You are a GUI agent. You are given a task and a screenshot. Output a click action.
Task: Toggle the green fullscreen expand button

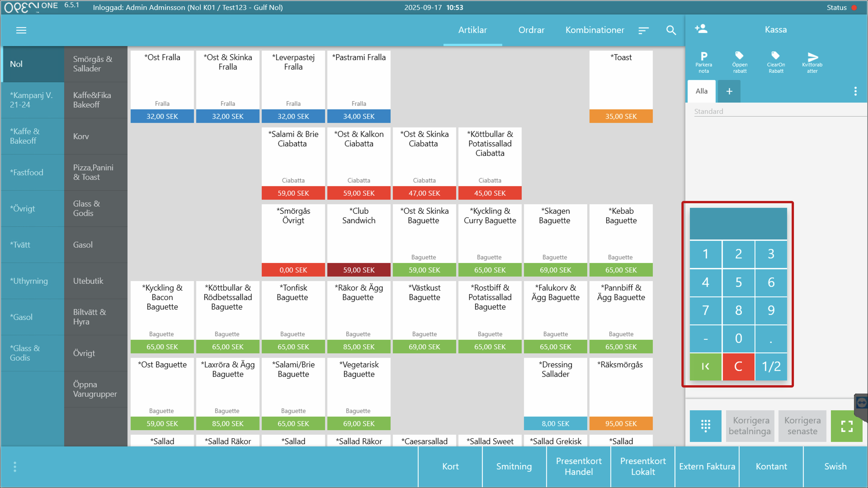click(x=846, y=426)
